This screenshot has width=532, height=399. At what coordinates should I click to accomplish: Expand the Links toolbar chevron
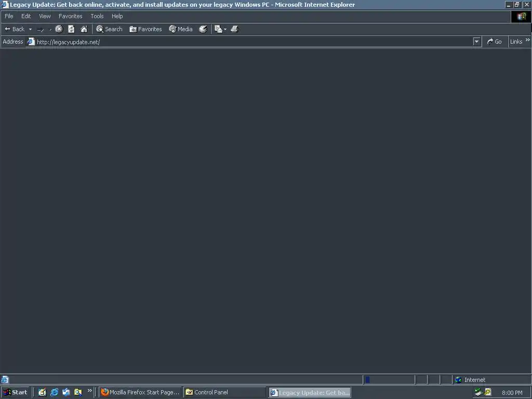528,40
